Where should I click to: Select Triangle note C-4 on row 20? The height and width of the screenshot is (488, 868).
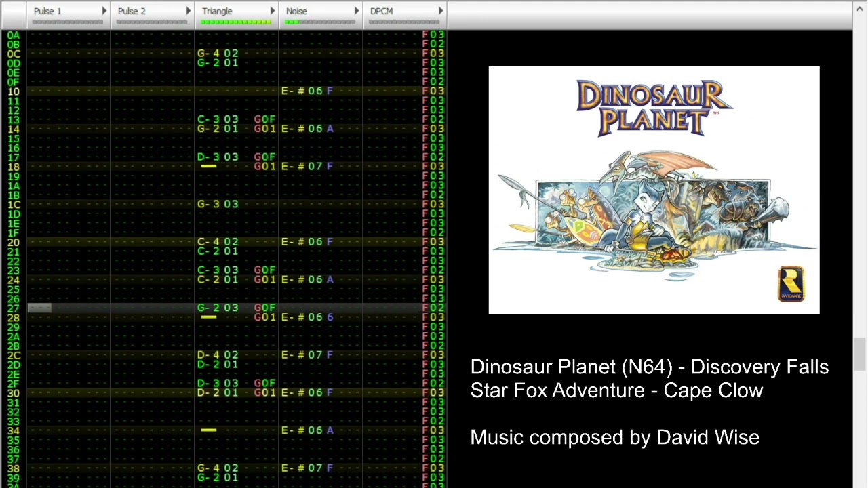tap(209, 242)
